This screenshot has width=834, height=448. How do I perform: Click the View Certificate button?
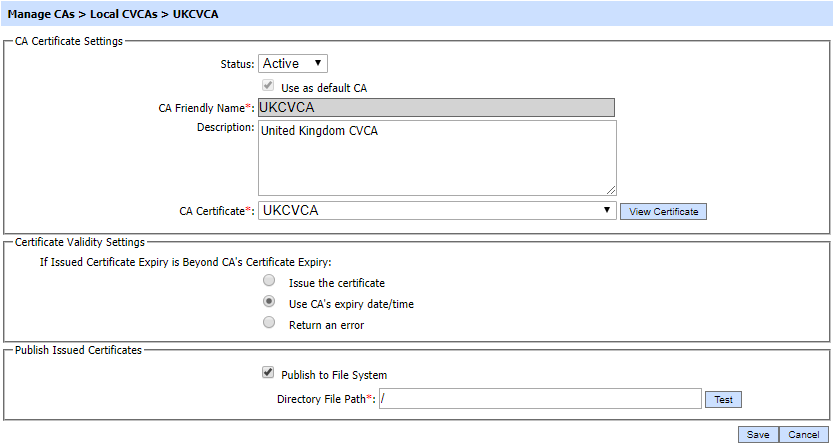coord(663,212)
